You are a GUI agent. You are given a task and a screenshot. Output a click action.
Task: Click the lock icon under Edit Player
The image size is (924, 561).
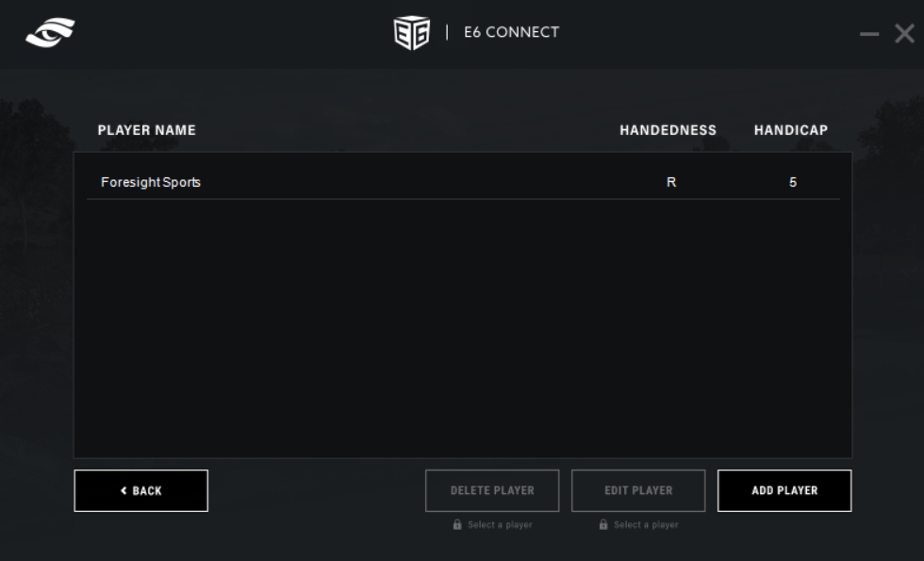point(603,525)
